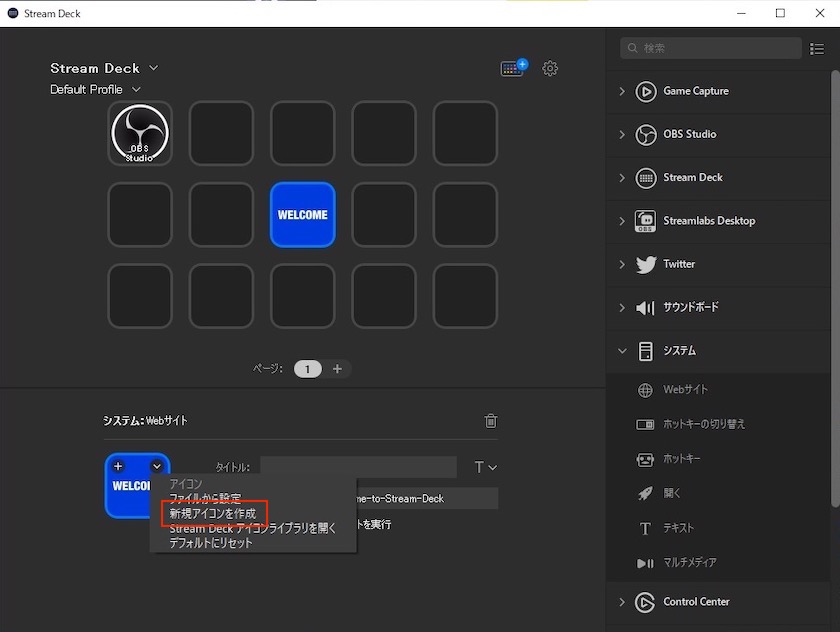Select the Webサイト action label
This screenshot has height=632, width=840.
(x=685, y=390)
